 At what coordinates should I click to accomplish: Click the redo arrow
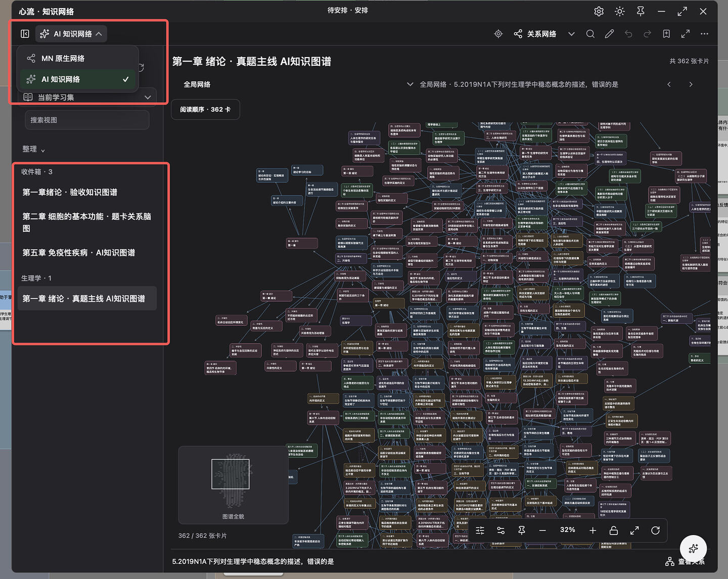[x=647, y=34]
